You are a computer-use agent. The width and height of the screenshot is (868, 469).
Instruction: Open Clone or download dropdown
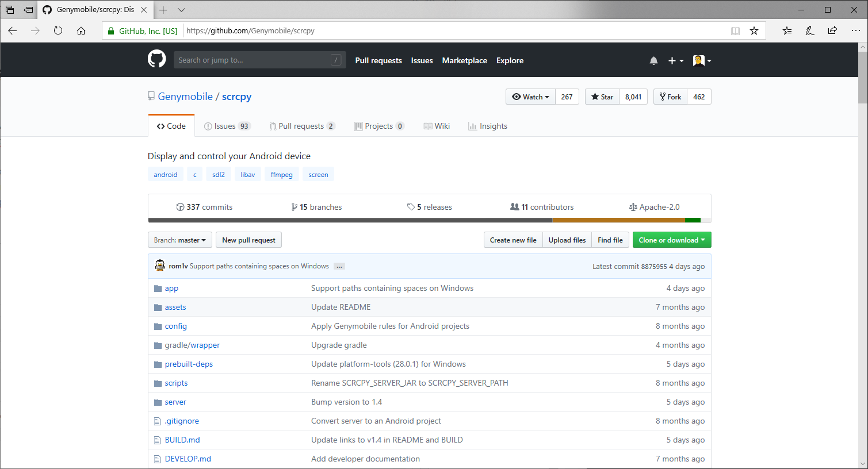(671, 240)
